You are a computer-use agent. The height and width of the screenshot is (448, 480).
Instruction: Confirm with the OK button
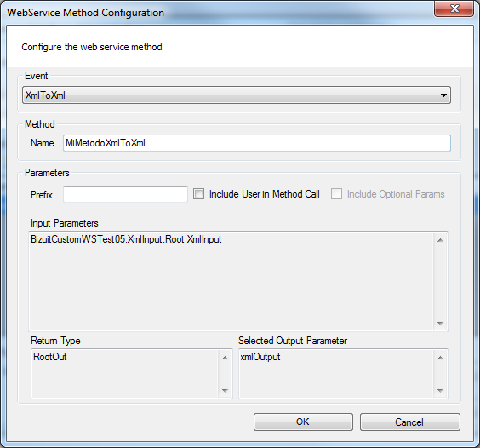tap(303, 422)
